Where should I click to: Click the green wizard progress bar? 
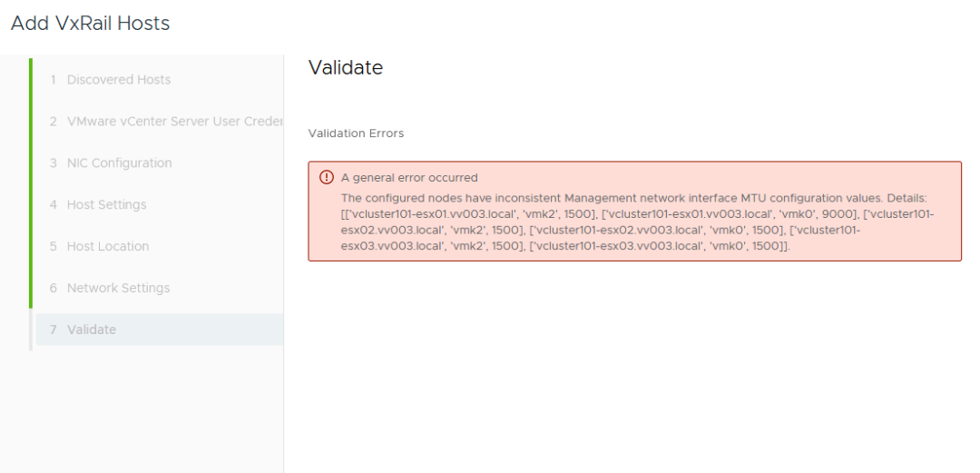[30, 182]
